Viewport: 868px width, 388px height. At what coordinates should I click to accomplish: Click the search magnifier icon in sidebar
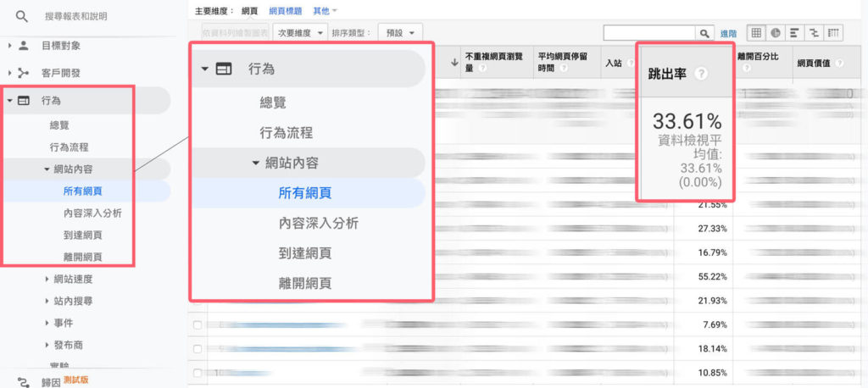23,16
